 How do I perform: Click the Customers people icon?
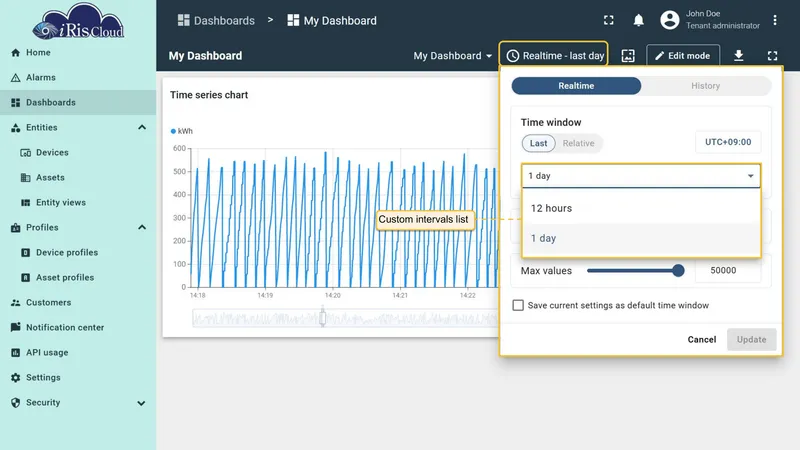coord(15,303)
